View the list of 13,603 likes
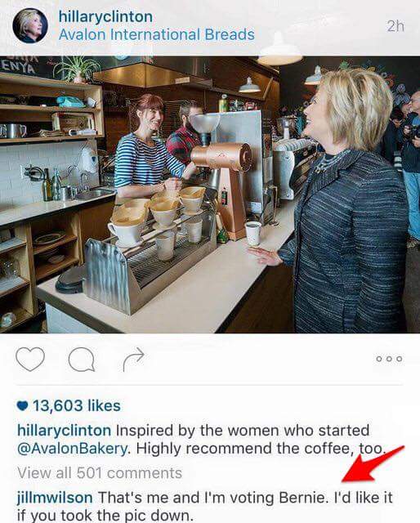Screen dimensions: 420x523 coord(77,405)
